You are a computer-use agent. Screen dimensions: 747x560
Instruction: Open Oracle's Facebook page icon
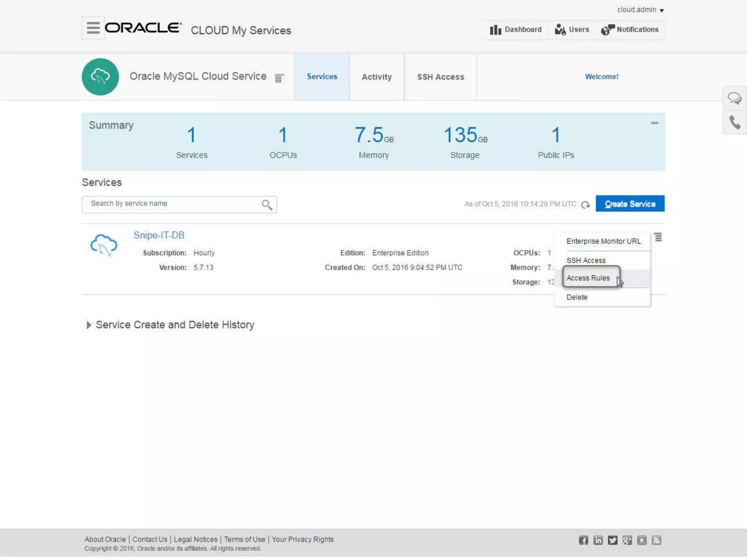pyautogui.click(x=584, y=540)
